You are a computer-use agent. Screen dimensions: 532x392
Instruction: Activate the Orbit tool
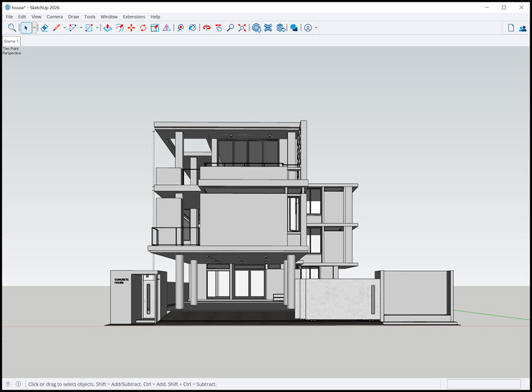[206, 28]
